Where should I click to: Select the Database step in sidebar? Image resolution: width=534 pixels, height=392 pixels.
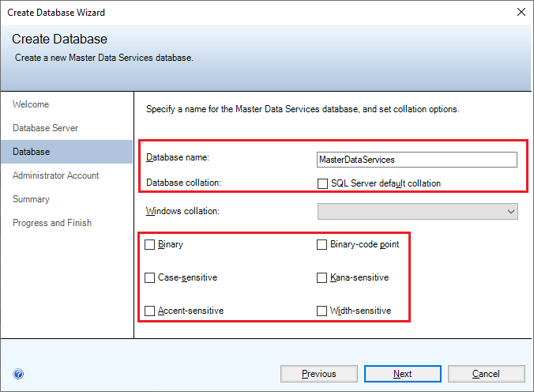click(x=31, y=152)
